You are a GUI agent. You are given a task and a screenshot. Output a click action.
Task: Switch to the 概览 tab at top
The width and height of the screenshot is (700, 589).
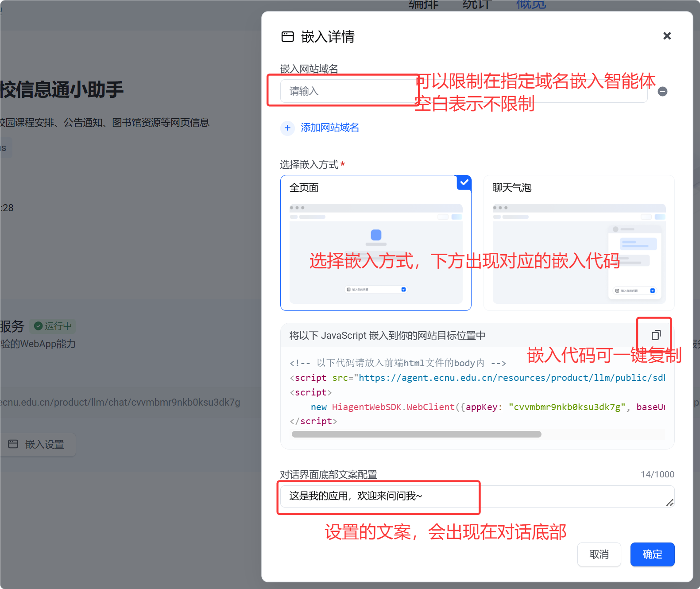tap(531, 5)
